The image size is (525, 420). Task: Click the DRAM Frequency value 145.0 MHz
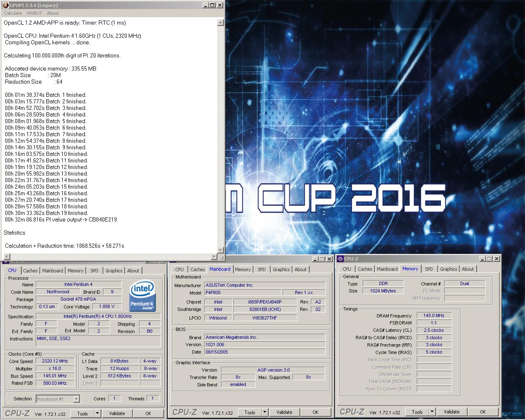click(x=434, y=315)
